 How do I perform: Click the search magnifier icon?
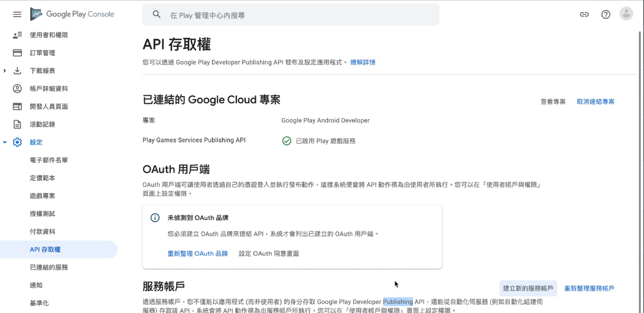157,14
